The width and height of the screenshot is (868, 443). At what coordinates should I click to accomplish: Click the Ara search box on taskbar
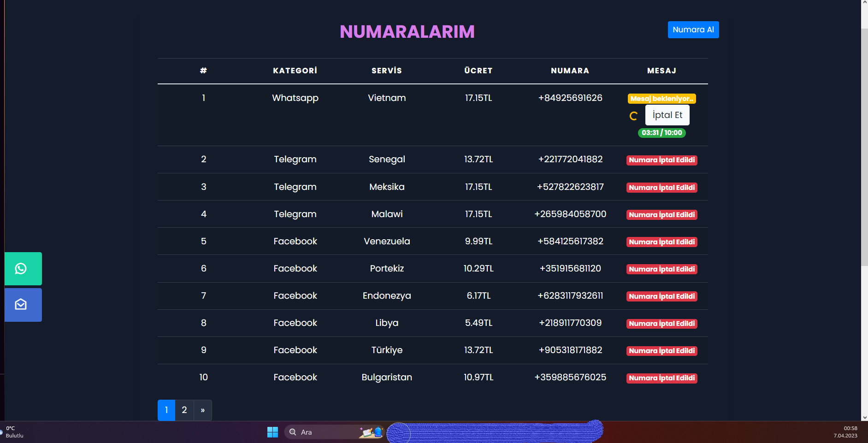click(334, 432)
